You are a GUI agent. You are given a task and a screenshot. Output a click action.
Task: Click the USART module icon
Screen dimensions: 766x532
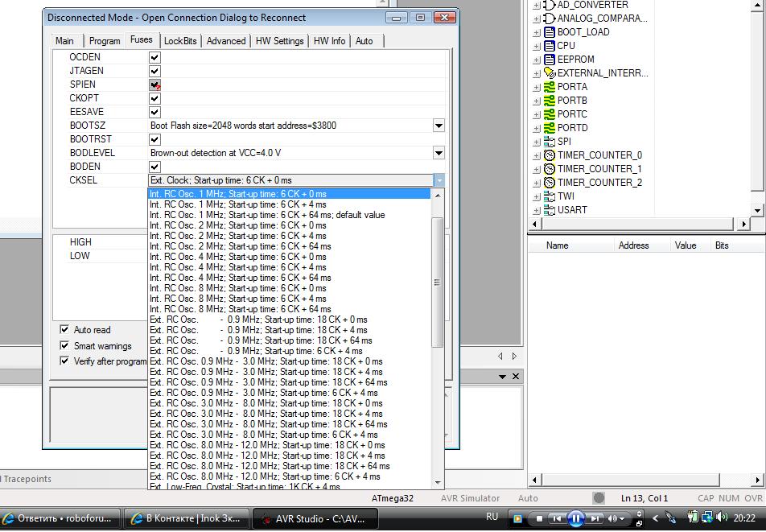pyautogui.click(x=550, y=210)
